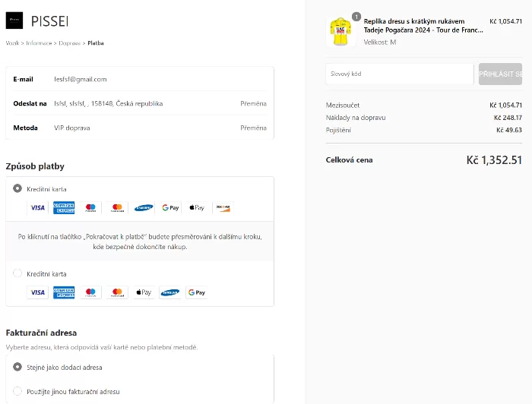Click Samsung Pay icon in second payment option

point(170,292)
